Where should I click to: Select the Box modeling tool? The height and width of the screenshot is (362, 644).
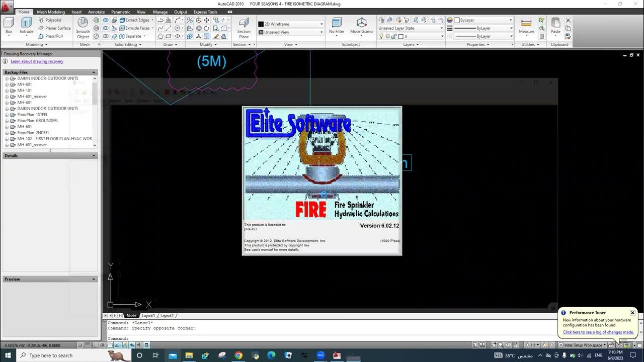(x=9, y=25)
